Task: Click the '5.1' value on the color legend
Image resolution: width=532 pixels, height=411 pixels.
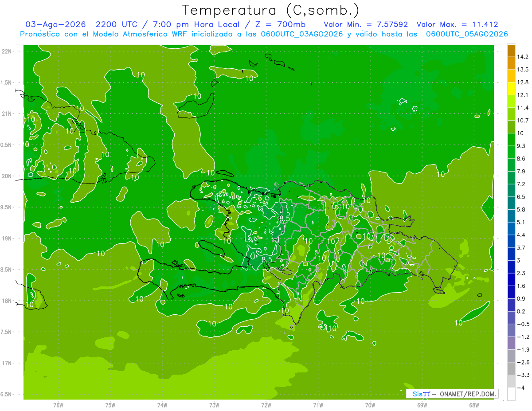Action: click(521, 222)
